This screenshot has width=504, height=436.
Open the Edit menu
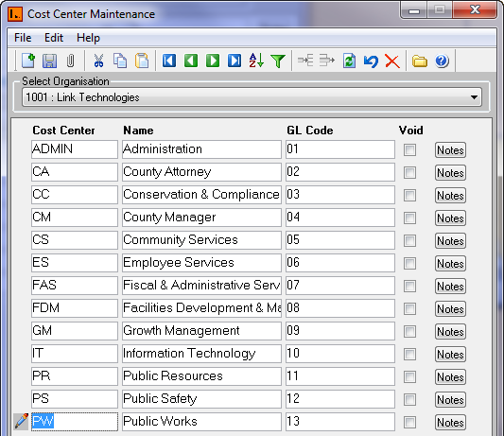coord(54,38)
